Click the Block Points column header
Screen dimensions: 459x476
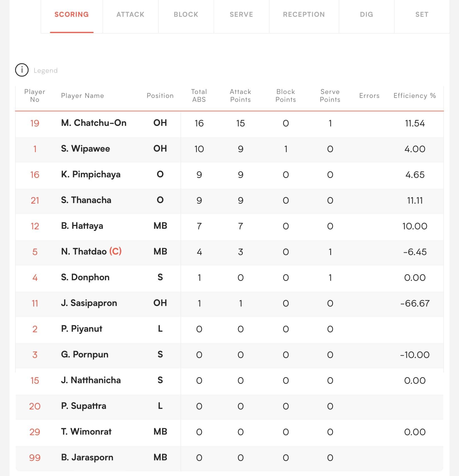pos(285,96)
